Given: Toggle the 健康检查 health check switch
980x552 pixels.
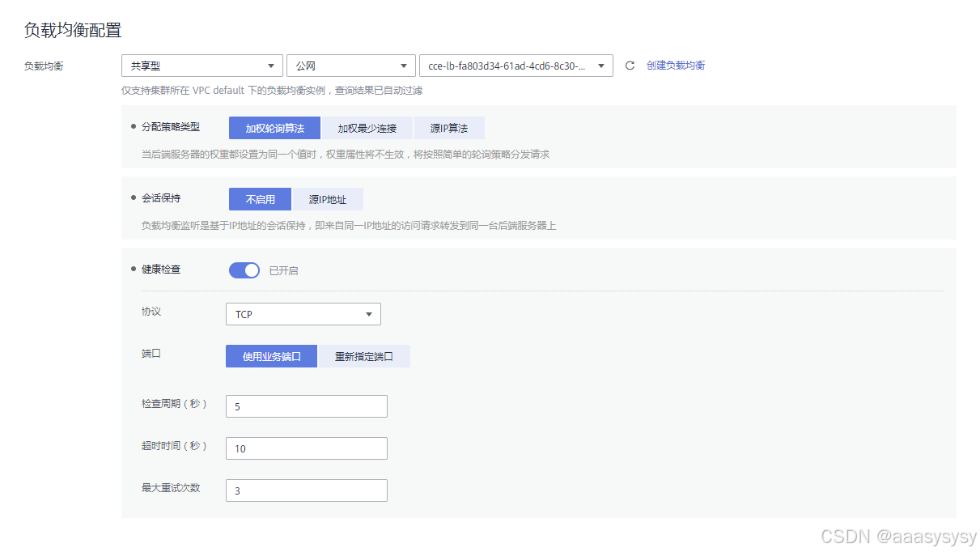Looking at the screenshot, I should click(244, 270).
